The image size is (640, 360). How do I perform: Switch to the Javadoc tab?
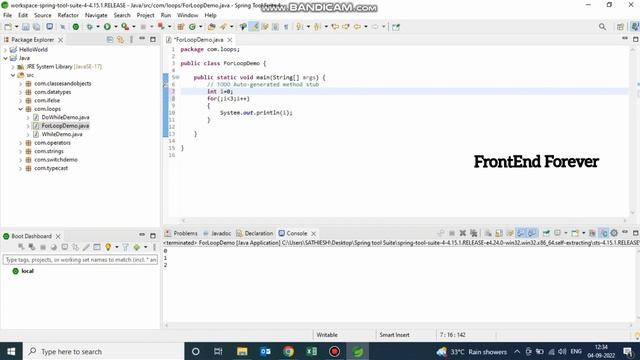click(x=217, y=233)
